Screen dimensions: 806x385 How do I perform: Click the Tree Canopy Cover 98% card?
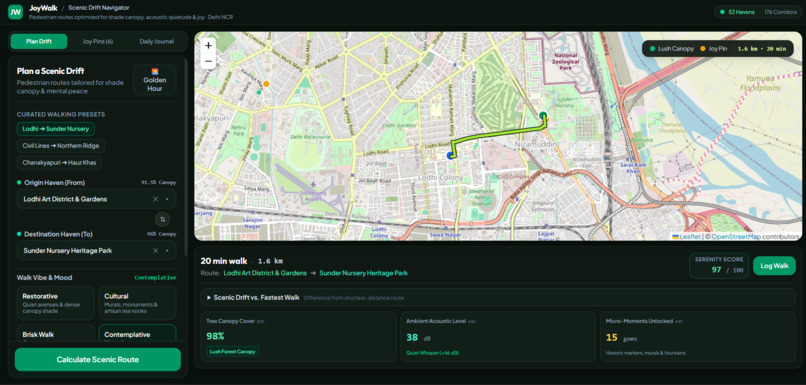[298, 337]
